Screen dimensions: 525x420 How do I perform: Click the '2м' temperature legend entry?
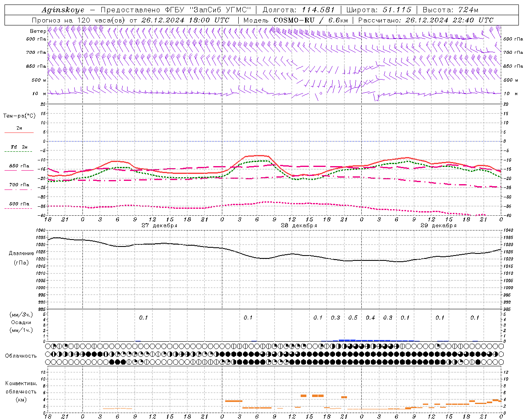click(x=19, y=128)
